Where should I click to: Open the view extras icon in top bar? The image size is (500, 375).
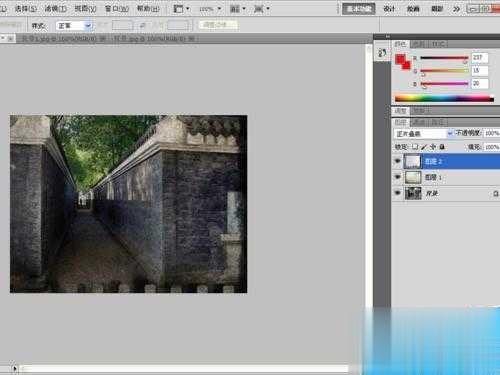click(181, 9)
